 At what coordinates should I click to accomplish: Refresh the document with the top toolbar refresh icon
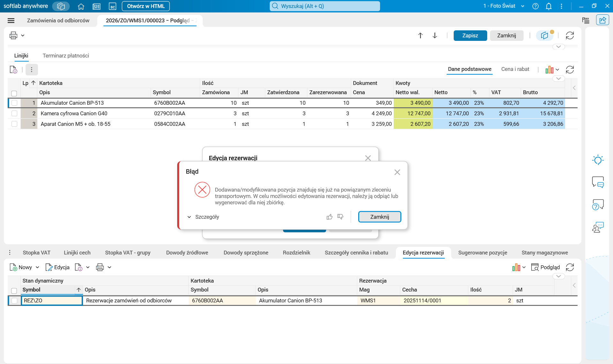pos(570,35)
